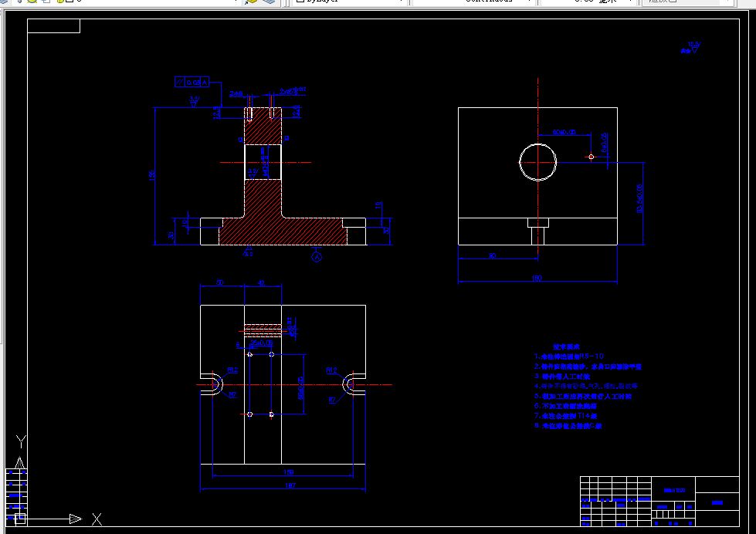Click the UCS X axis label
This screenshot has height=534, width=756.
(x=97, y=519)
